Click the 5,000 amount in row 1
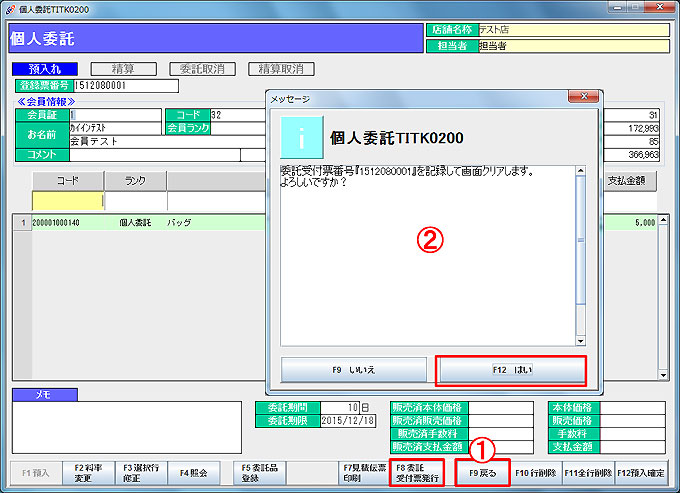 [645, 223]
